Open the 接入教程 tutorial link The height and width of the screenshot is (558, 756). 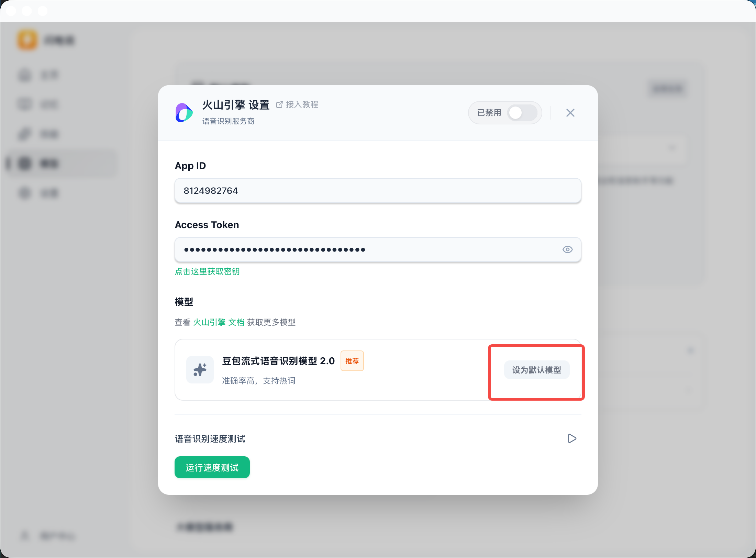coord(297,104)
